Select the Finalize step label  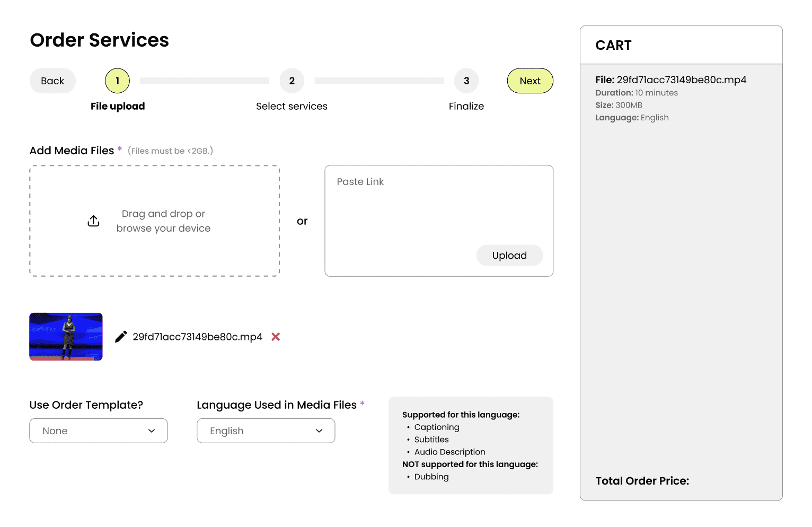pyautogui.click(x=466, y=106)
